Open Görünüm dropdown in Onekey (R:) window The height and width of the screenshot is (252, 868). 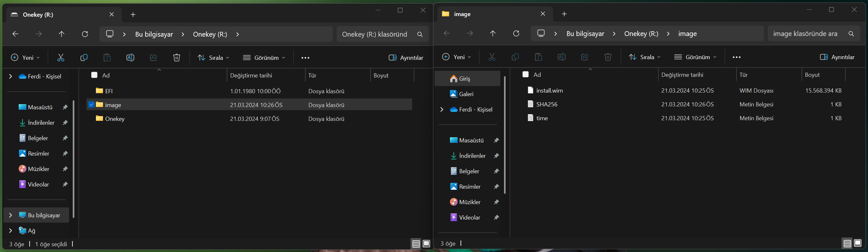[264, 58]
